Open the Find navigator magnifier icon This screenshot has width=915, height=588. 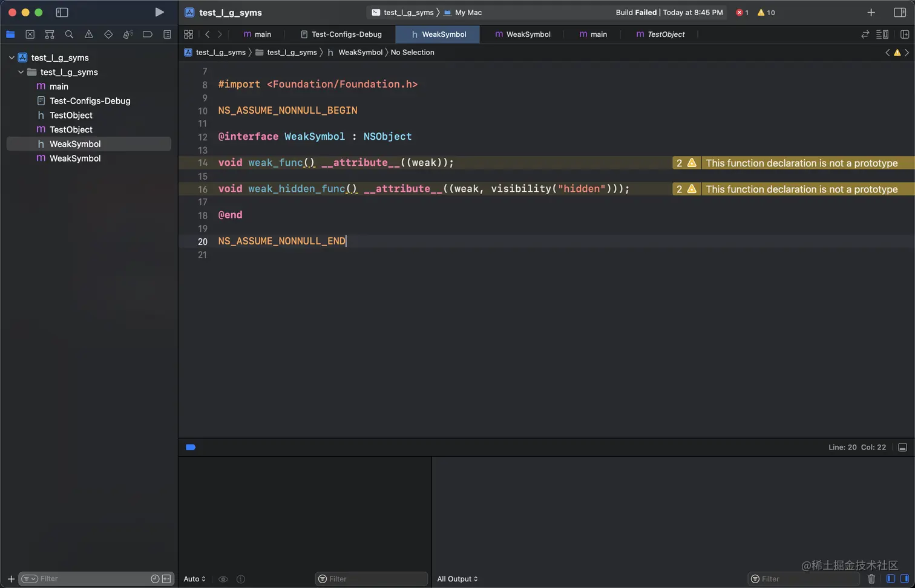[69, 34]
